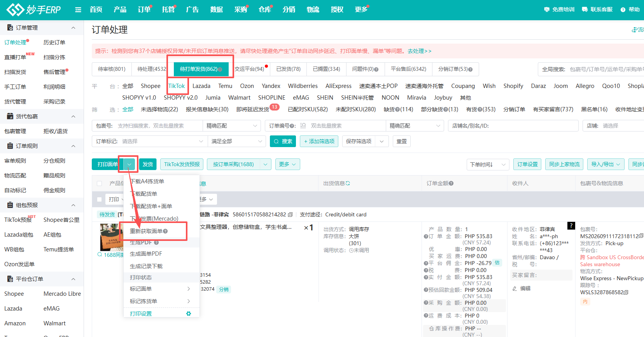This screenshot has height=337, width=644.
Task: Expand the 标记面单 submenu
Action: coord(161,289)
